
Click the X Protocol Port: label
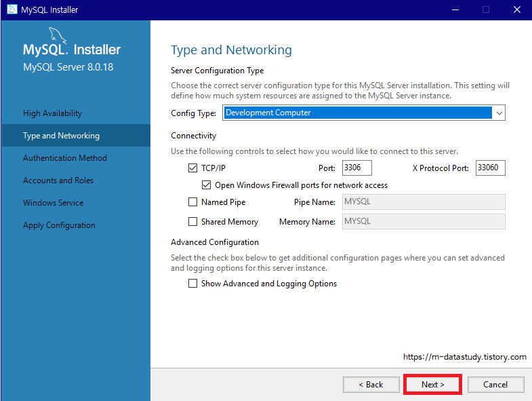tap(441, 168)
